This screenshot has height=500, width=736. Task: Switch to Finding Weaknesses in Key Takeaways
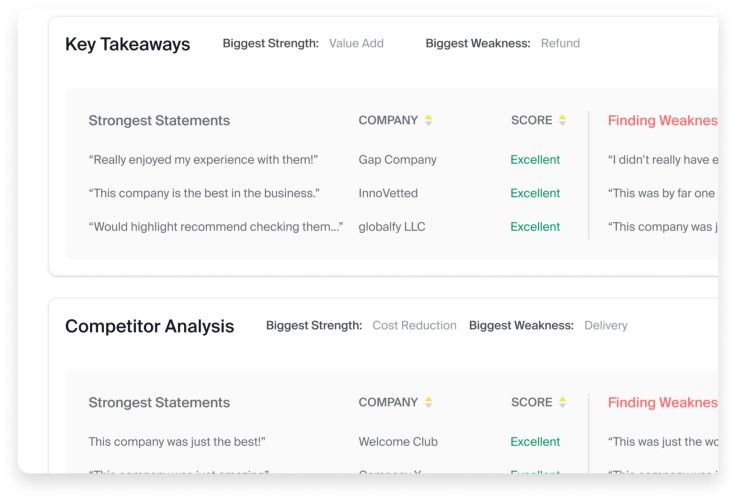click(662, 121)
